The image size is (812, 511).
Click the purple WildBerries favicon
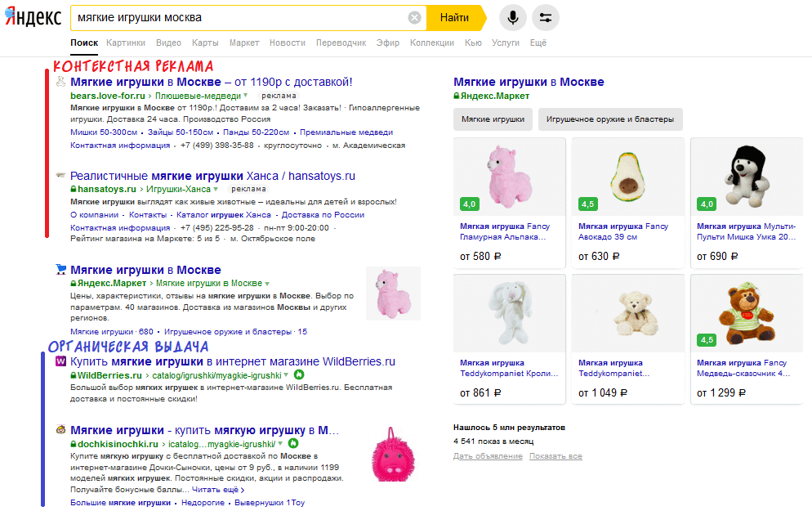coord(60,361)
